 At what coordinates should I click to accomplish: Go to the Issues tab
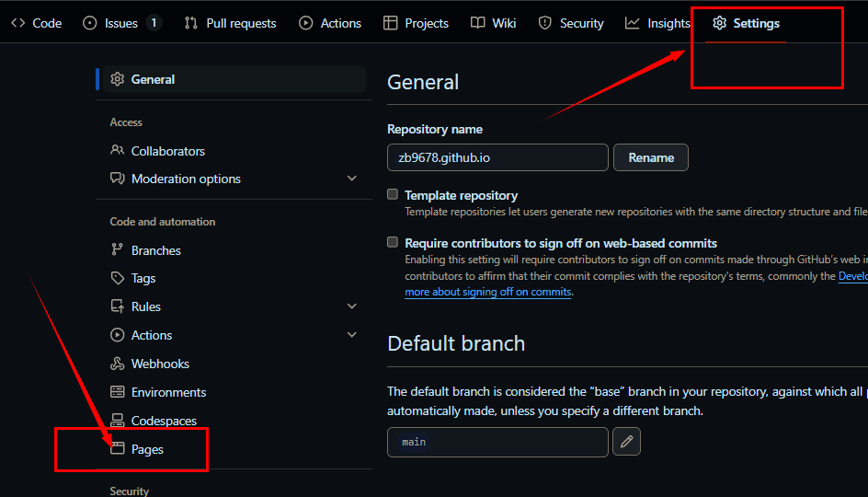121,23
